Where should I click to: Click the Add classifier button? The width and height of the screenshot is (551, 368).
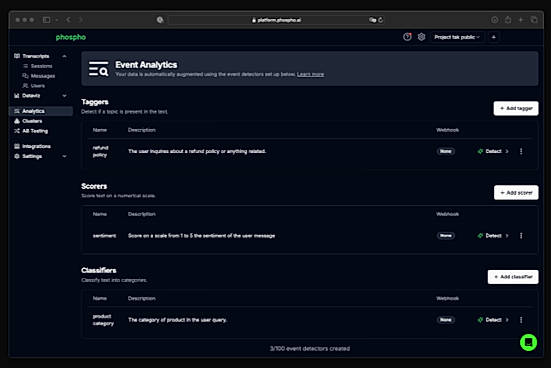tap(513, 277)
